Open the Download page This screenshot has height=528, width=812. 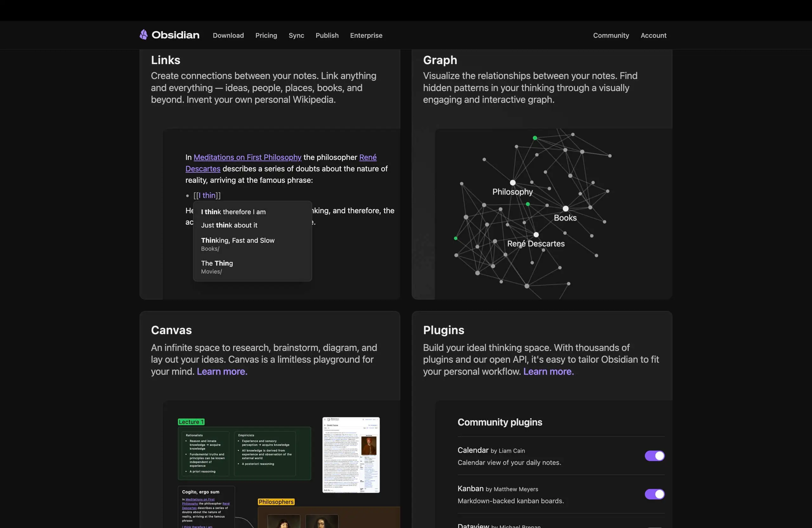click(x=228, y=36)
